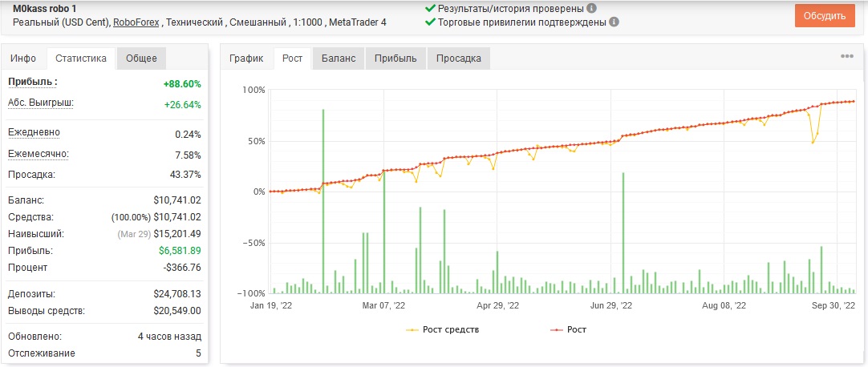Click the Отслеживание label
The height and width of the screenshot is (367, 868).
(42, 353)
